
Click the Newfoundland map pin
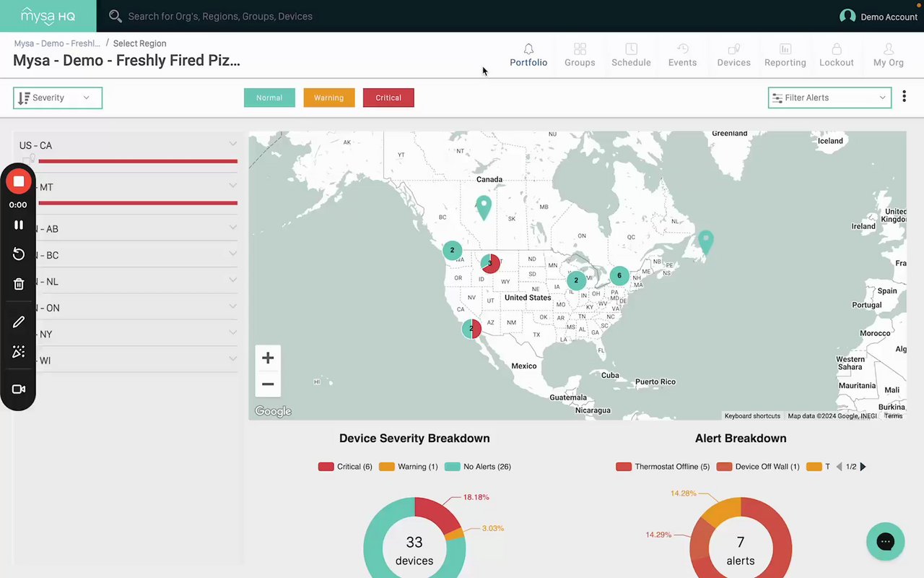tap(706, 242)
